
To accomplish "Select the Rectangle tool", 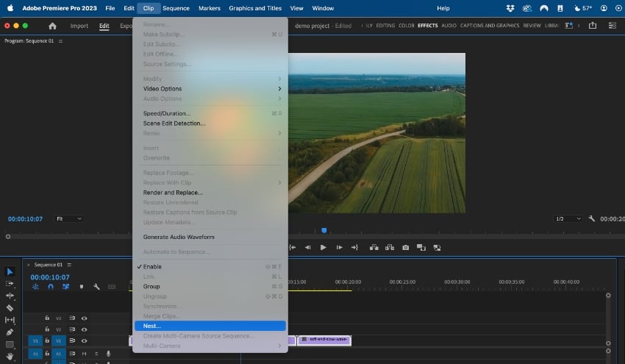I will pos(10,344).
